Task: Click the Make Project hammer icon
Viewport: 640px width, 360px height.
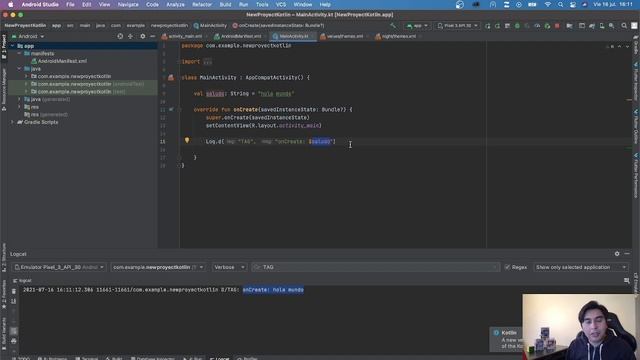Action: point(393,25)
